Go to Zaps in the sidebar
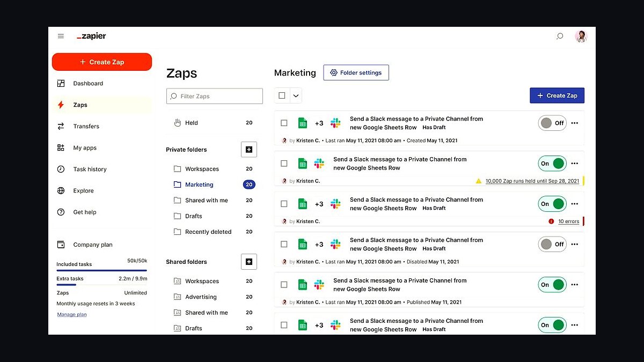The width and height of the screenshot is (644, 362). (x=102, y=105)
